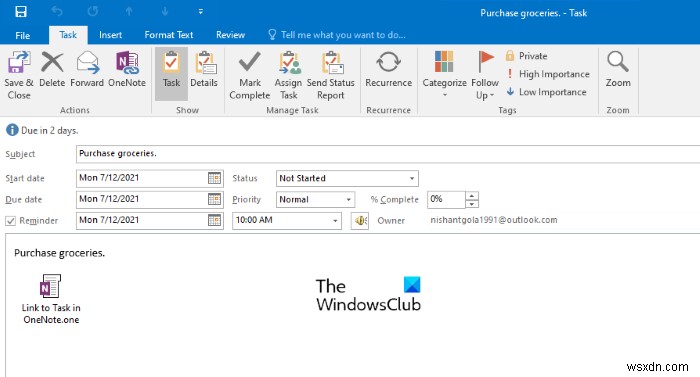
Task: Click the Tell me what you want to do box
Action: point(337,35)
